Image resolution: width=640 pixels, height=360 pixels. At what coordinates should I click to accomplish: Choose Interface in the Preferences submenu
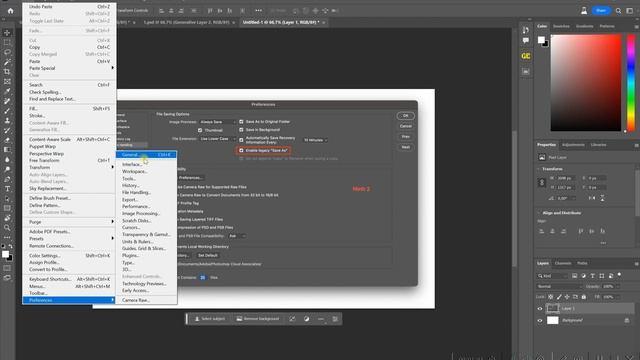[x=146, y=164]
